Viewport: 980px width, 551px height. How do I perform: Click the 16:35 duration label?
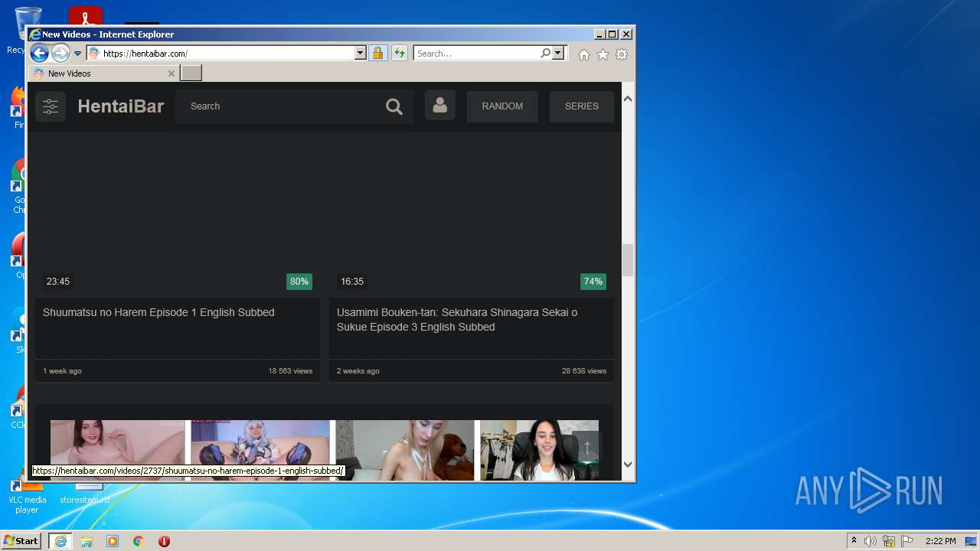pyautogui.click(x=352, y=282)
